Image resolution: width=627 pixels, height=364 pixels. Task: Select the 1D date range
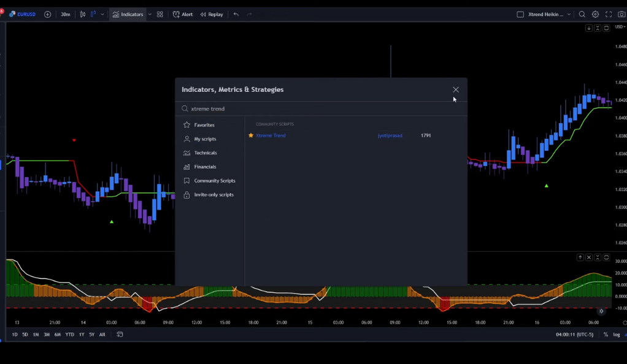(15, 335)
